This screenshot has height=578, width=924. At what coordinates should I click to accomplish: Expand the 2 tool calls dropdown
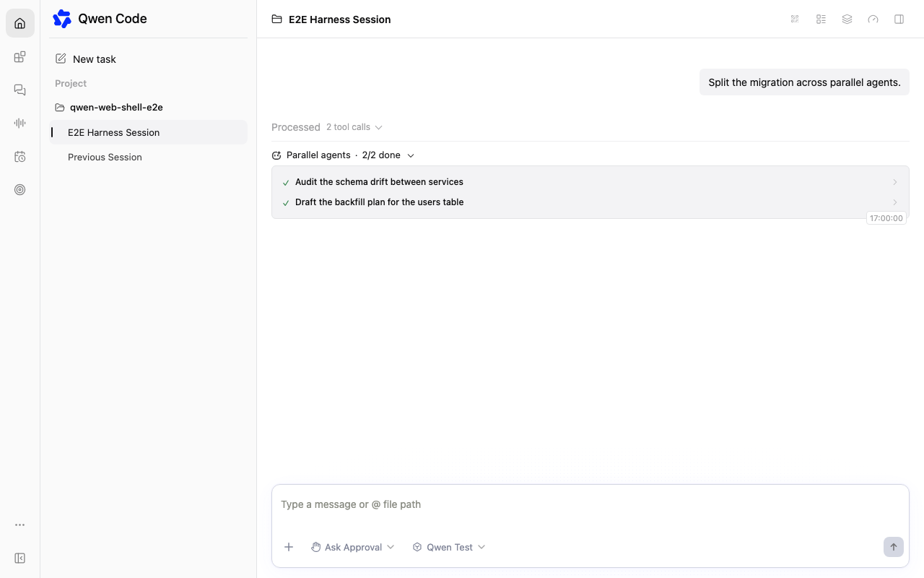pyautogui.click(x=354, y=127)
